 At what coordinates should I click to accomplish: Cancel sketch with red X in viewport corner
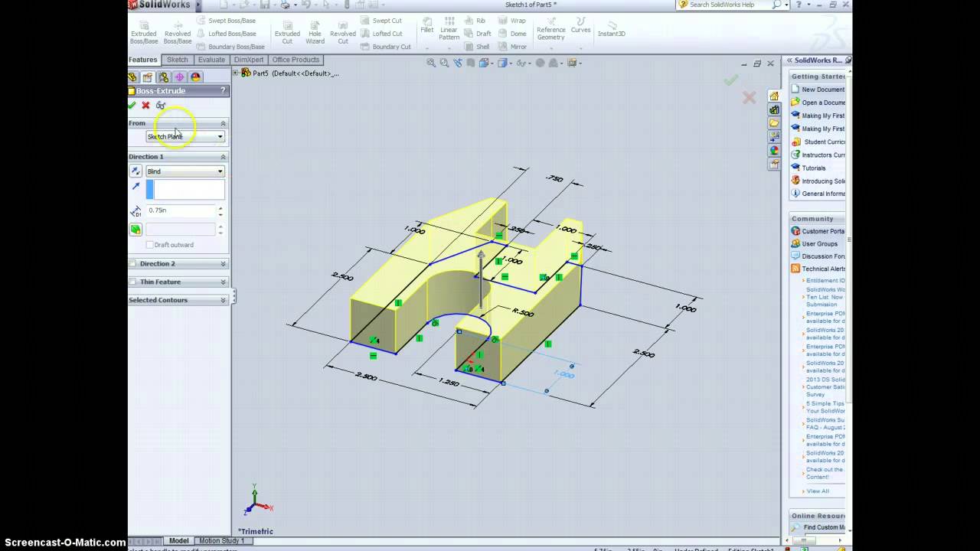coord(749,97)
